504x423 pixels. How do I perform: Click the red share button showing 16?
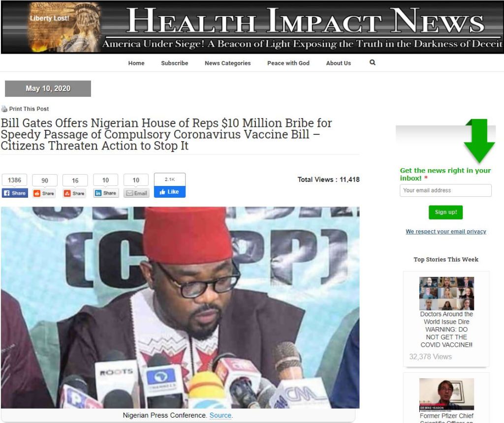[x=74, y=193]
